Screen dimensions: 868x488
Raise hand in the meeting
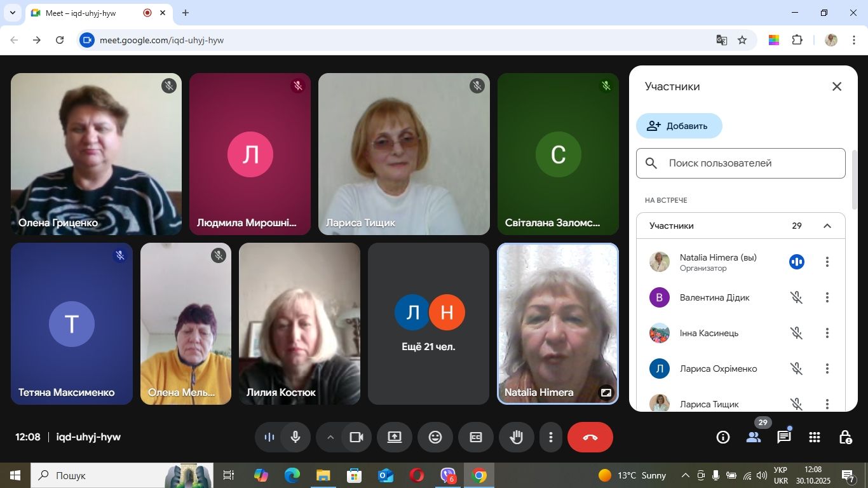(517, 437)
